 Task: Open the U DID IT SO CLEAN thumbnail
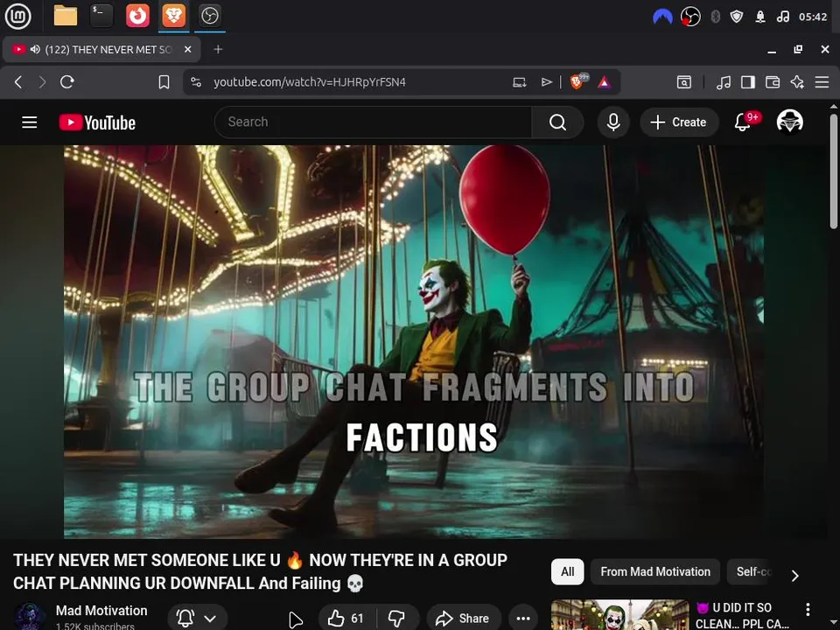point(619,614)
